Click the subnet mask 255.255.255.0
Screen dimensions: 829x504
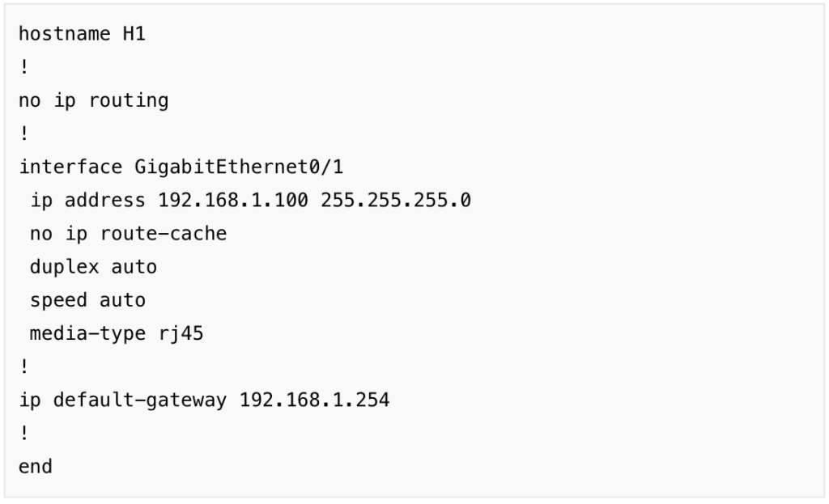point(395,201)
